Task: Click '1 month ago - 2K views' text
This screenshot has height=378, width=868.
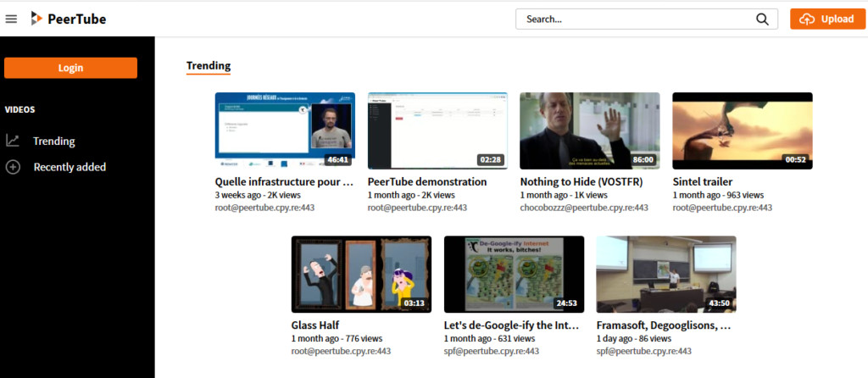Action: point(411,196)
